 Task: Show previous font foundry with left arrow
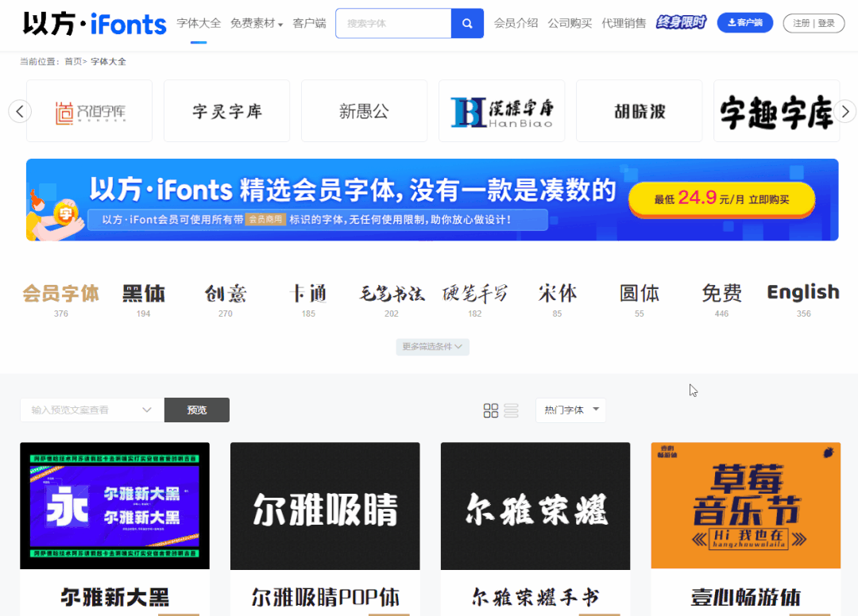pos(20,111)
